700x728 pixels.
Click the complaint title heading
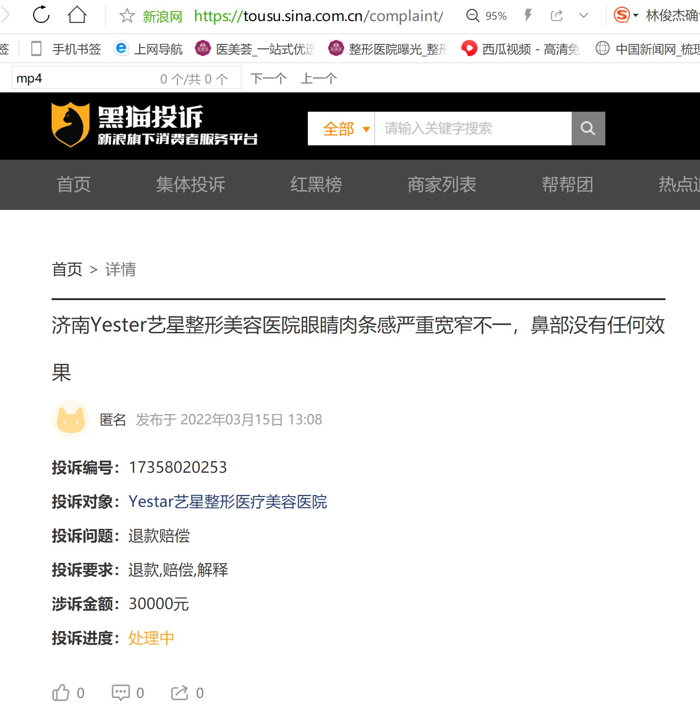358,349
